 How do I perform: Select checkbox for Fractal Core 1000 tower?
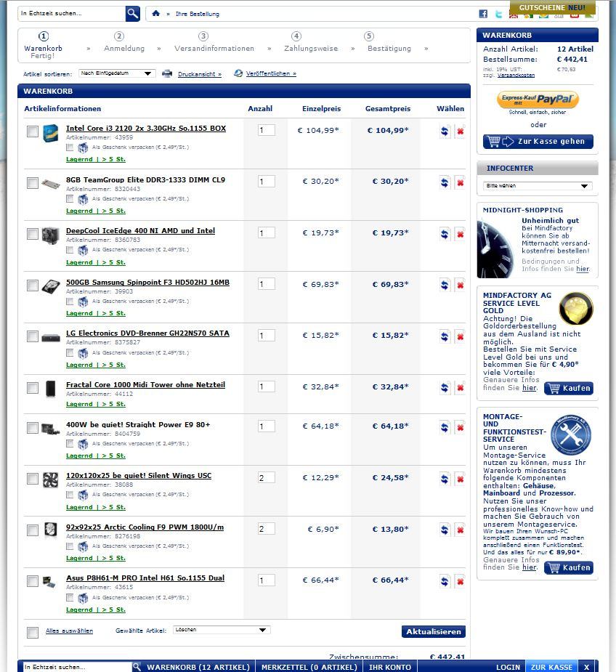[33, 388]
